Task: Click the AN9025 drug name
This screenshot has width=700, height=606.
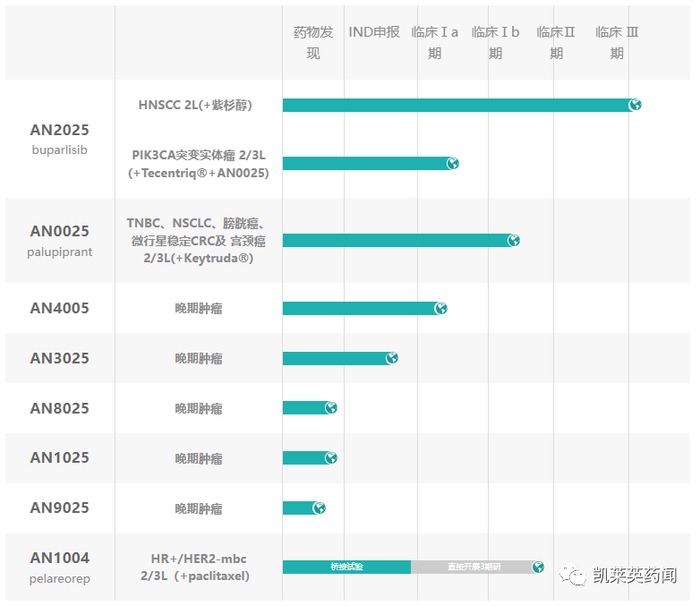Action: coord(59,508)
